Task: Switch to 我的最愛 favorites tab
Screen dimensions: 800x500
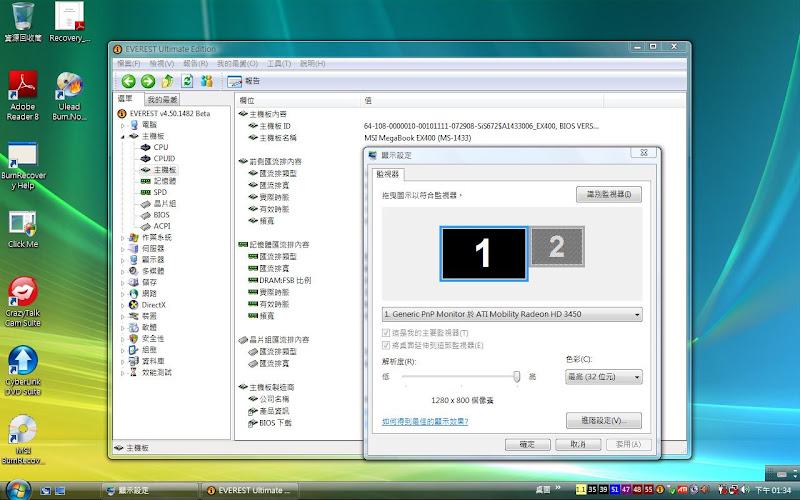Action: tap(162, 99)
